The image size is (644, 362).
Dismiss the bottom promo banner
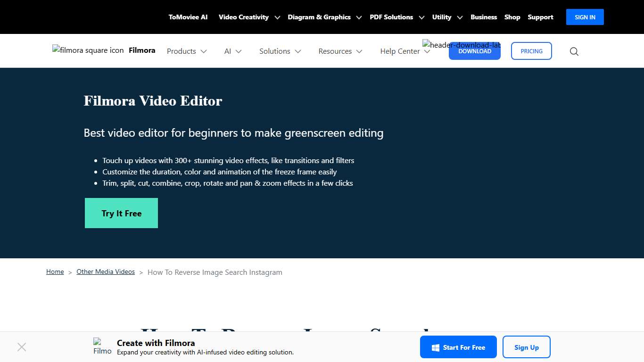[22, 347]
